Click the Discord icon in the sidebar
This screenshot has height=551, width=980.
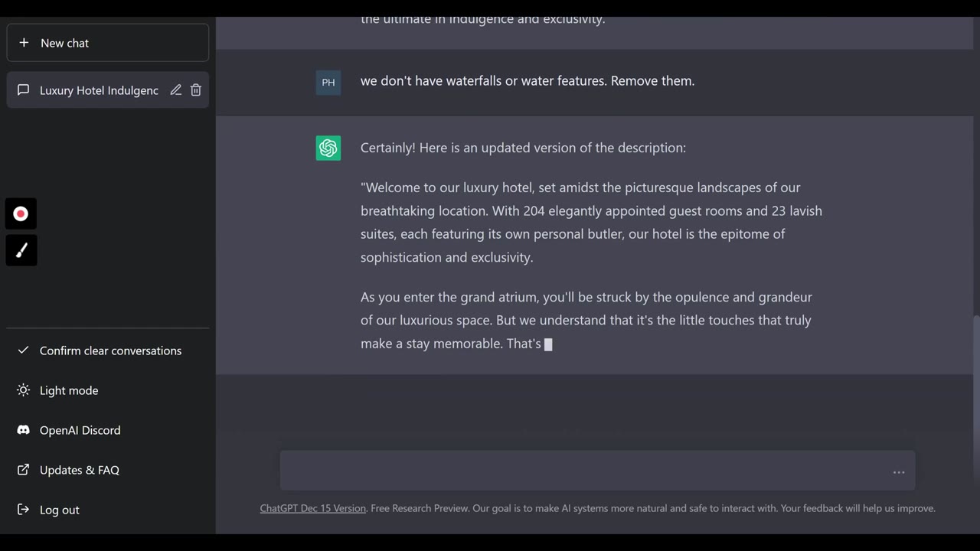coord(24,430)
